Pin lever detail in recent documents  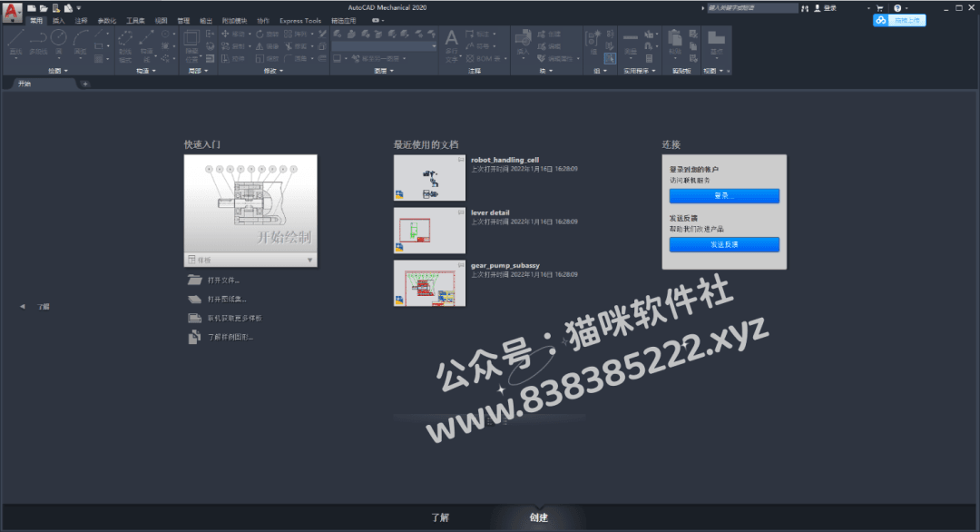(x=461, y=212)
